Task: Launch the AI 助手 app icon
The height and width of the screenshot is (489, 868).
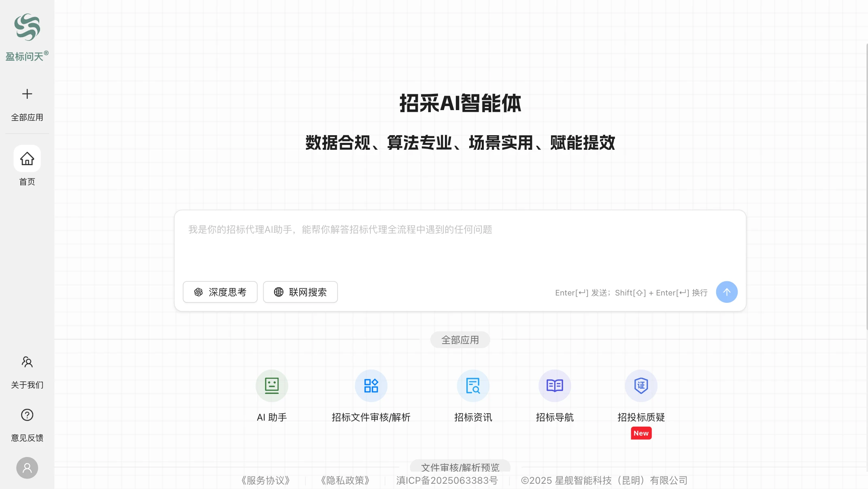Action: (x=272, y=386)
